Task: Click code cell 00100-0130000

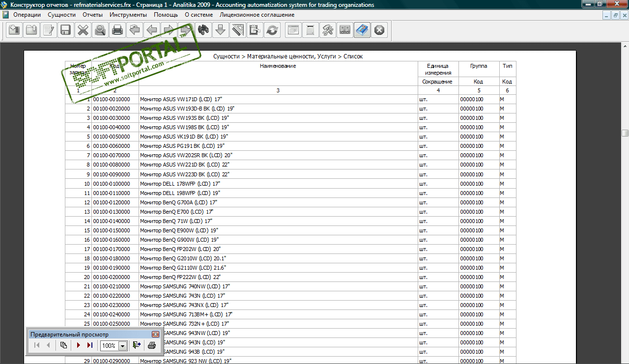Action: [x=115, y=212]
